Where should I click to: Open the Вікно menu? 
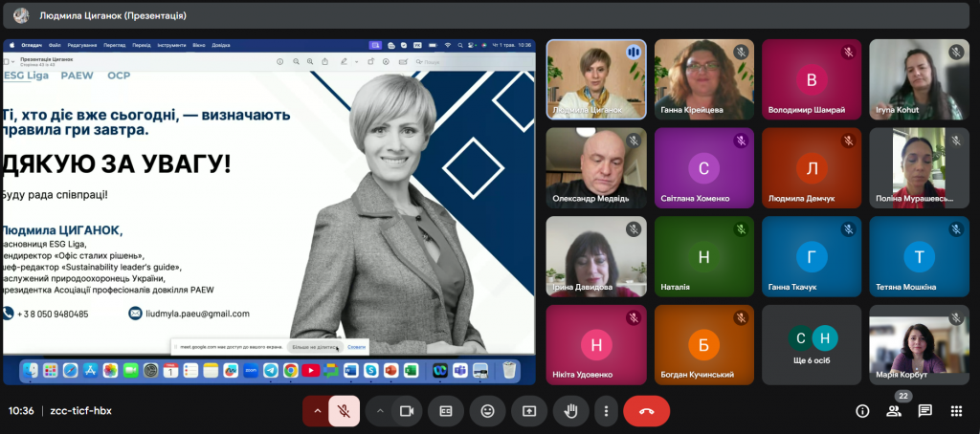pos(199,45)
